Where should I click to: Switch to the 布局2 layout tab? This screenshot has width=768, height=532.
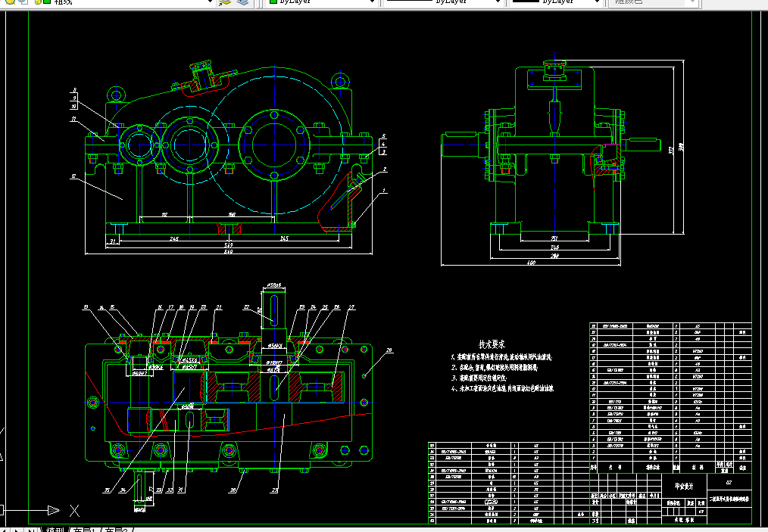(117, 530)
